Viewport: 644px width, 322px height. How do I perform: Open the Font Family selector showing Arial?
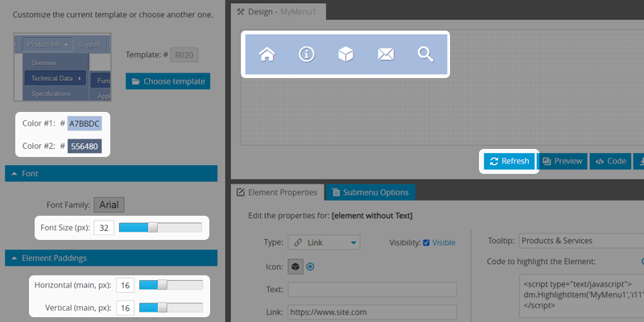pyautogui.click(x=109, y=205)
